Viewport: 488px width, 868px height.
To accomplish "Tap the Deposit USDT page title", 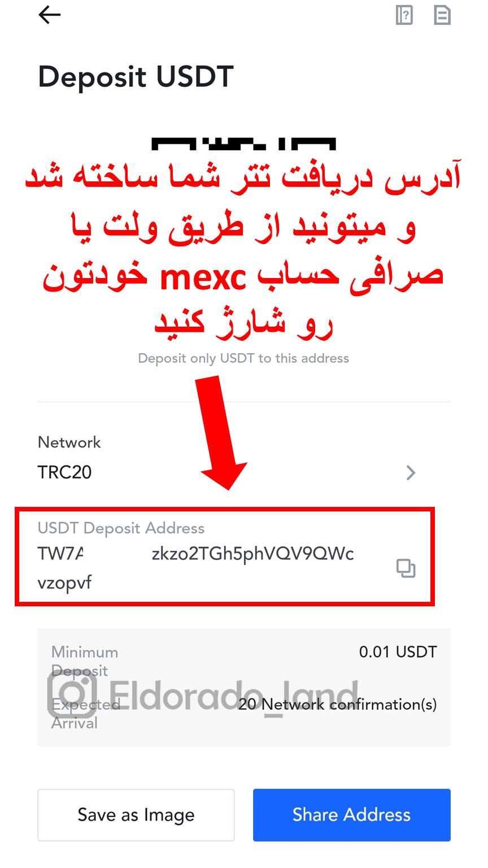I will (x=136, y=77).
